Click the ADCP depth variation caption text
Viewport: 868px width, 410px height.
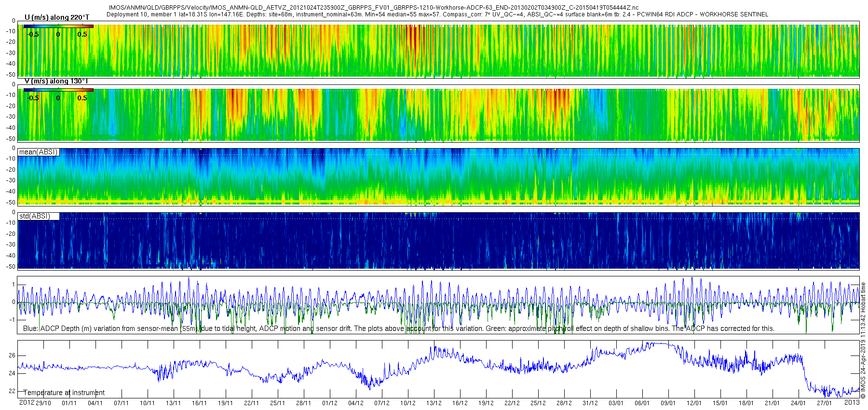[x=398, y=328]
